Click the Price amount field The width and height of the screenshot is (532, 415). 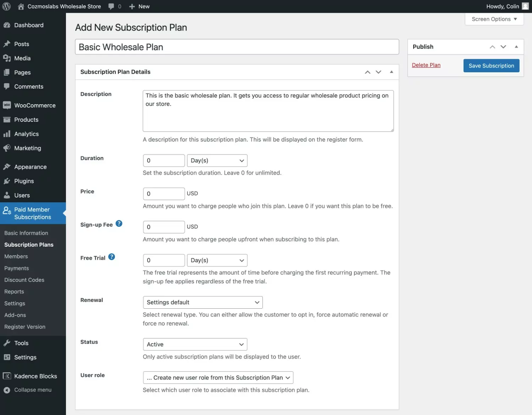pyautogui.click(x=164, y=194)
